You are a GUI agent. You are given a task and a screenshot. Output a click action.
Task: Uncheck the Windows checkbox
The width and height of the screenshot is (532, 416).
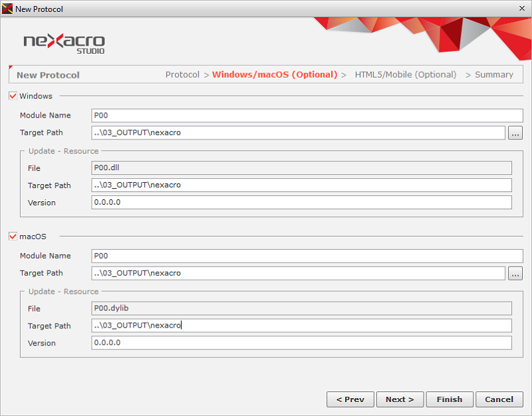point(13,96)
